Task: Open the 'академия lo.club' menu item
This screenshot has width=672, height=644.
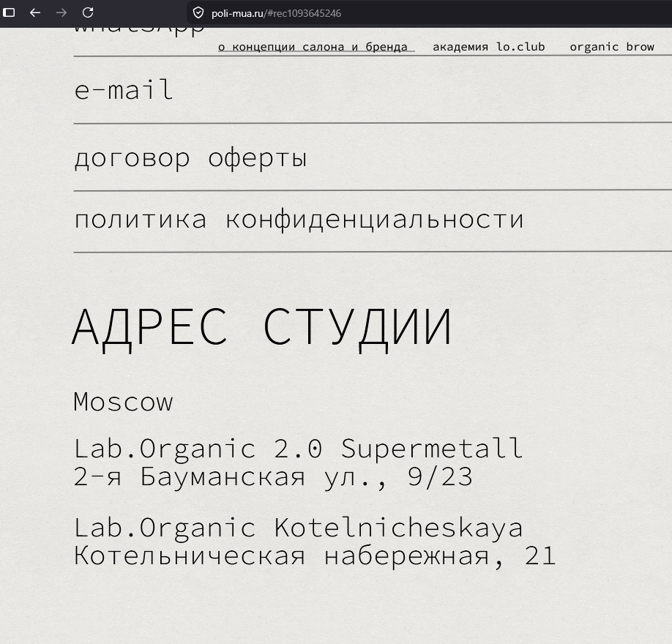Action: (489, 47)
